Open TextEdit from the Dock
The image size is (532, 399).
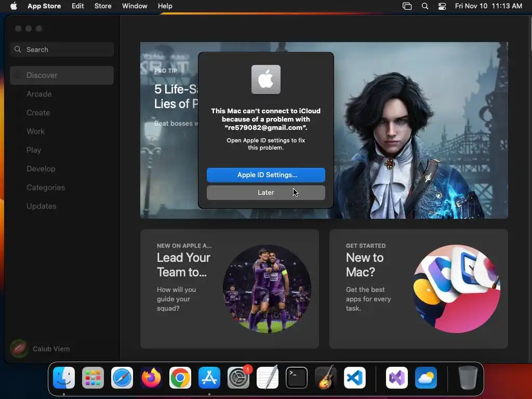tap(268, 378)
